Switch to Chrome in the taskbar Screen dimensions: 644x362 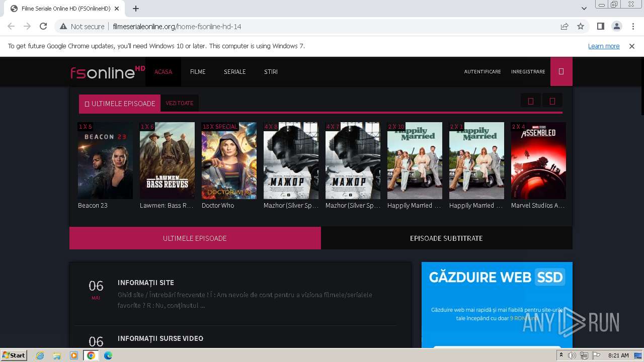pyautogui.click(x=91, y=355)
